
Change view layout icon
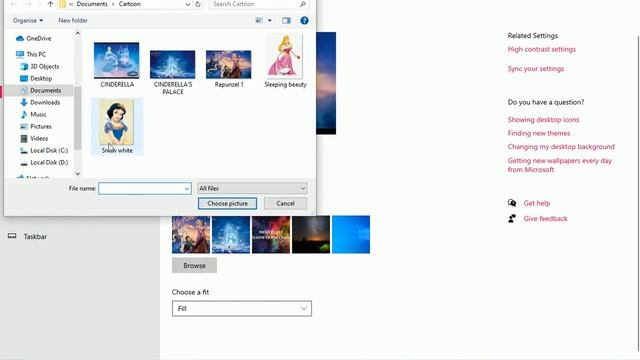click(259, 20)
